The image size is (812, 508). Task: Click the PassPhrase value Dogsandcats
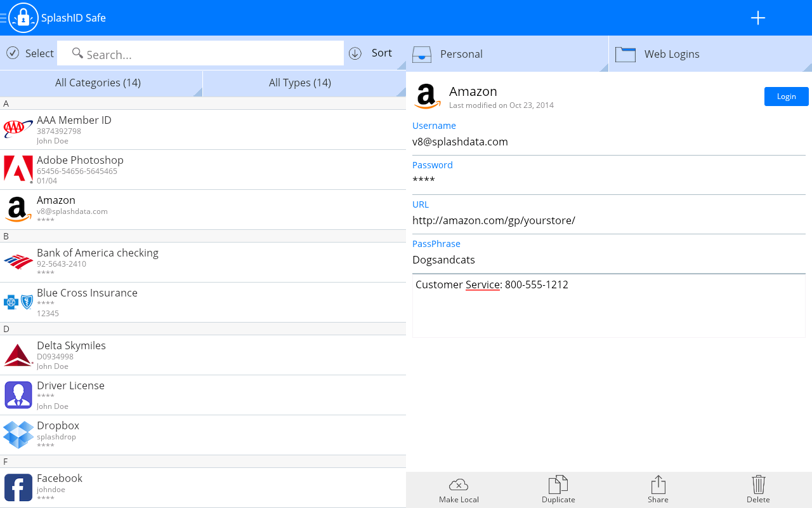(x=443, y=260)
